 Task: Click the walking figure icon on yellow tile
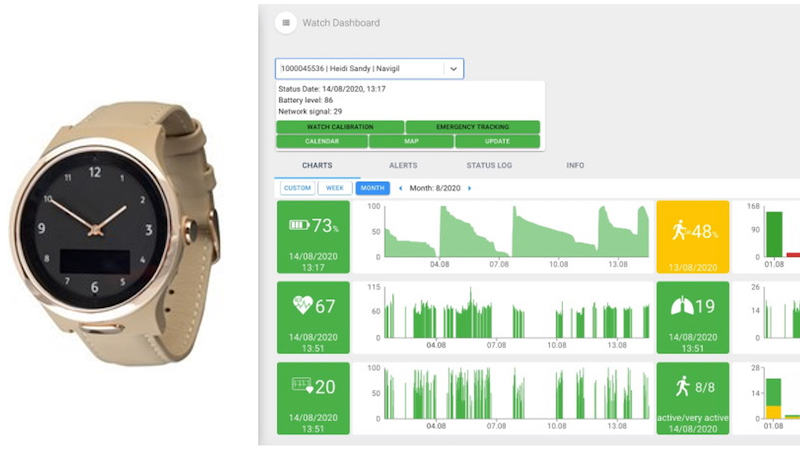(x=680, y=230)
